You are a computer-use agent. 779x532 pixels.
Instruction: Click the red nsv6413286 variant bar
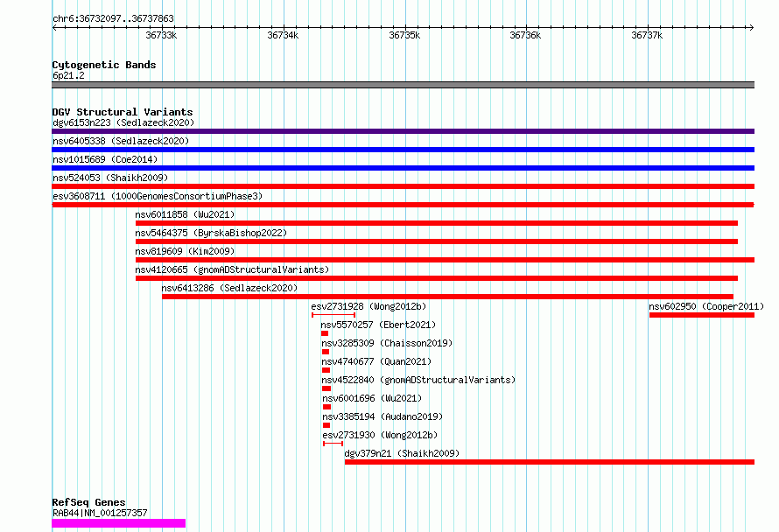point(447,297)
